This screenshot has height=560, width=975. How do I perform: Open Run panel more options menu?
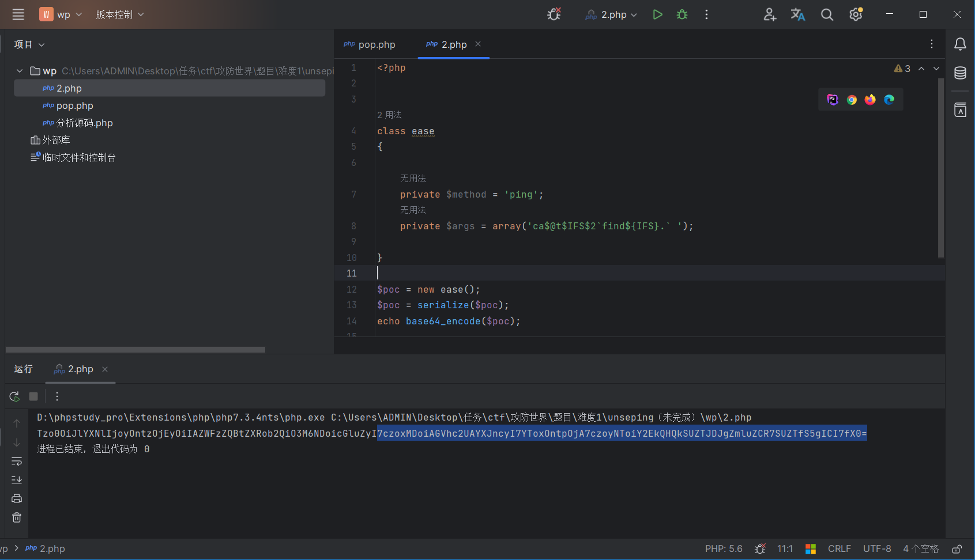tap(57, 396)
